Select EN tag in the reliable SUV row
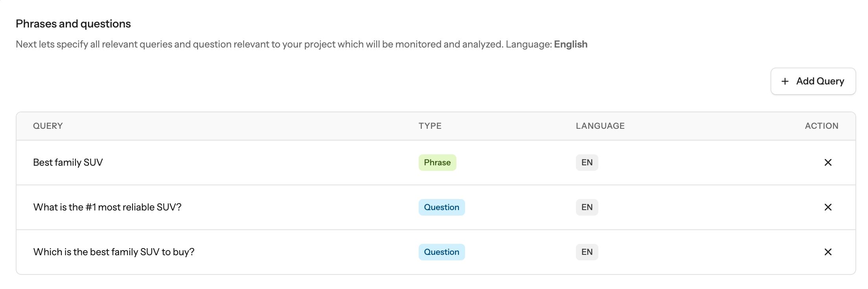868x289 pixels. [x=587, y=207]
